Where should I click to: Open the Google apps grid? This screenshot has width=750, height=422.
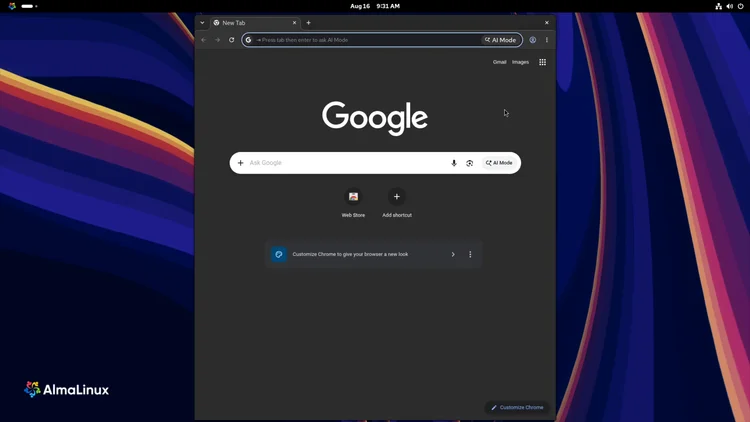click(542, 62)
